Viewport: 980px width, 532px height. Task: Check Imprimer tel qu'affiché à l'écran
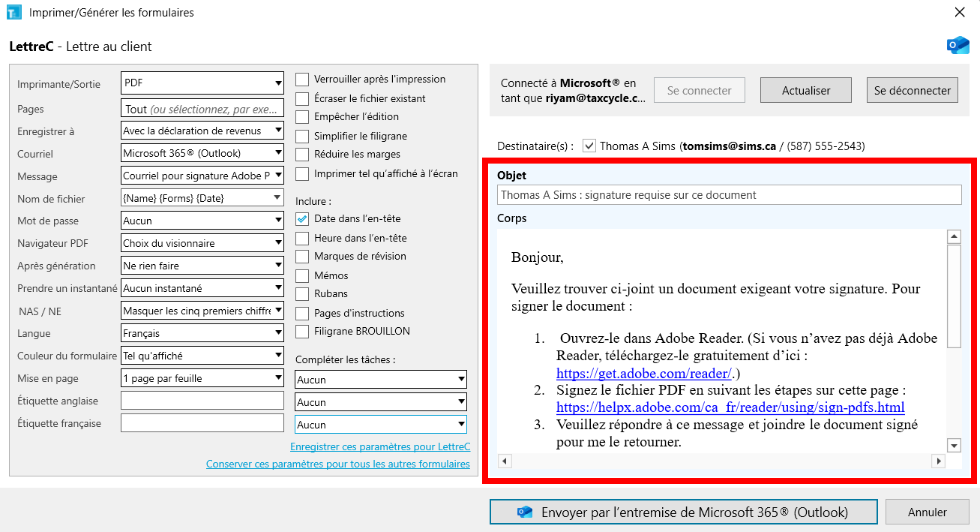pyautogui.click(x=302, y=174)
